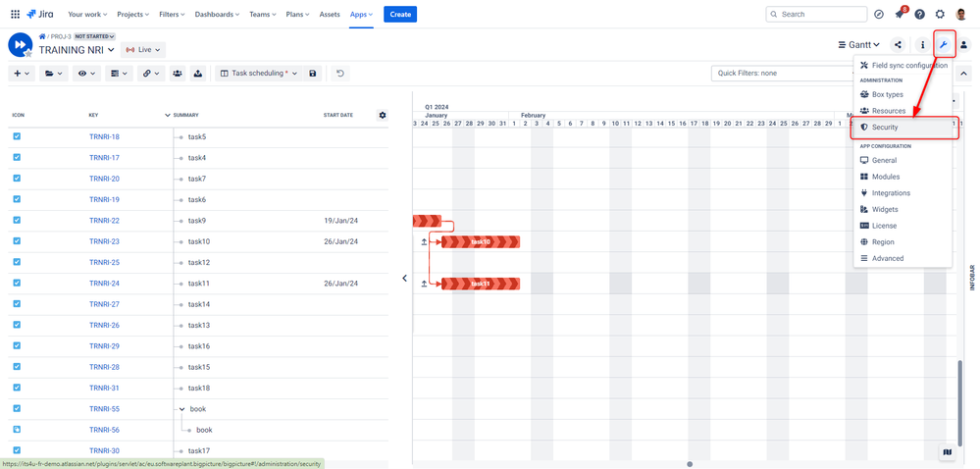
Task: Click the share icon beside Gantt
Action: [x=899, y=45]
